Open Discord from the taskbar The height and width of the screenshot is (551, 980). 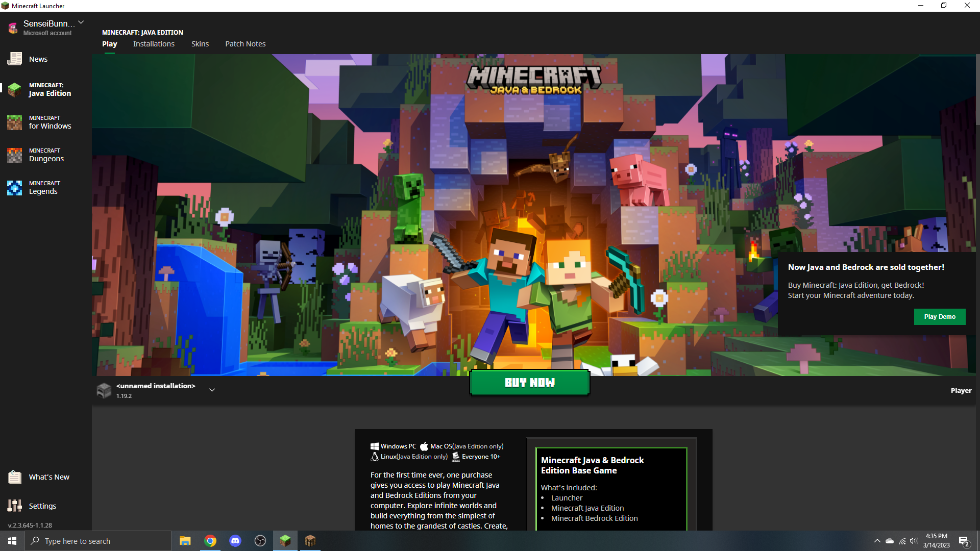(x=235, y=541)
